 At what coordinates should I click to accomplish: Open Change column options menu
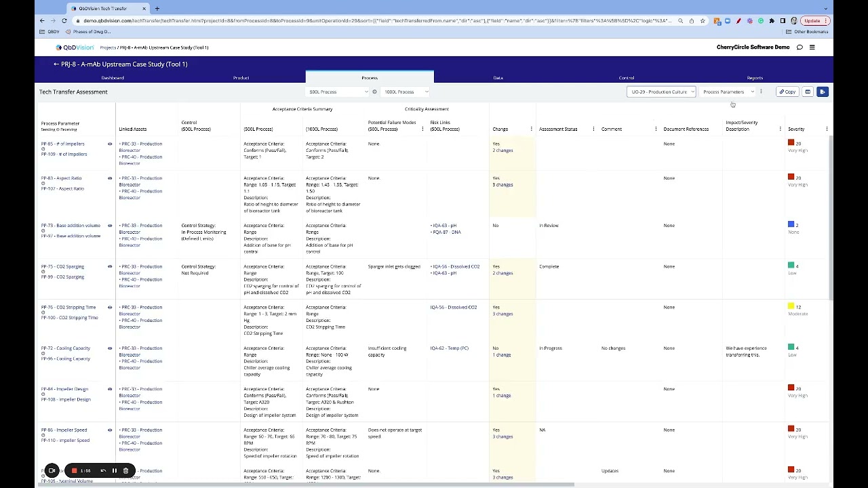531,129
